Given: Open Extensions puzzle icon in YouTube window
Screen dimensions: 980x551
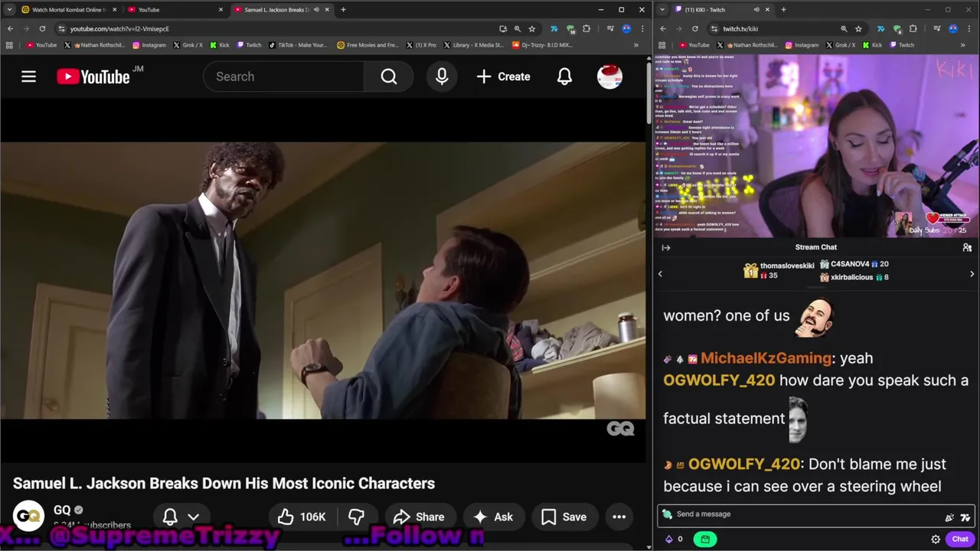Looking at the screenshot, I should (586, 28).
